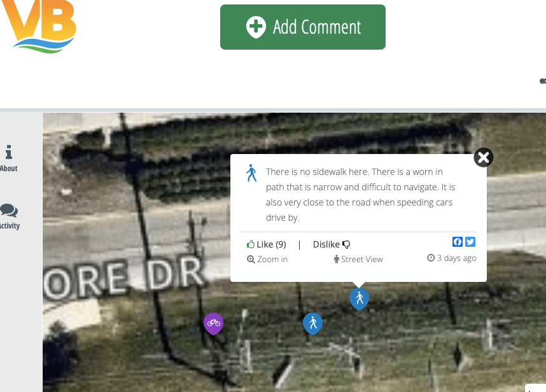Click Zoom in link in popup

267,260
